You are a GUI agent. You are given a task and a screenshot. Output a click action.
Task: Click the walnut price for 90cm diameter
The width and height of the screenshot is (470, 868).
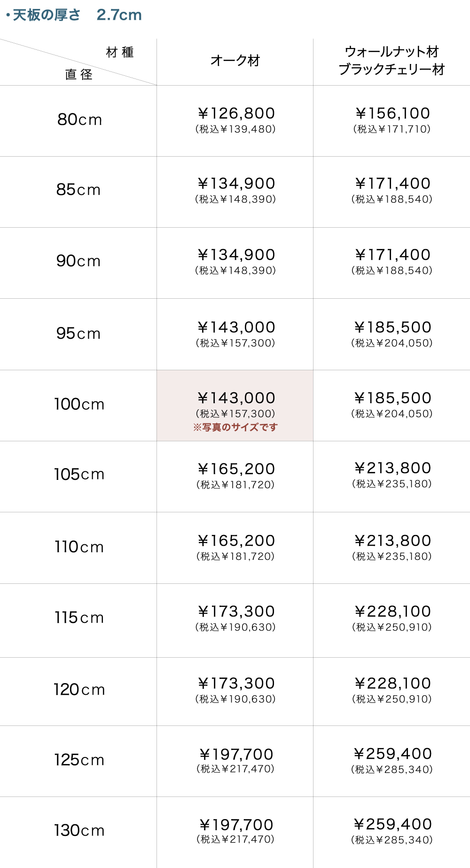(392, 255)
